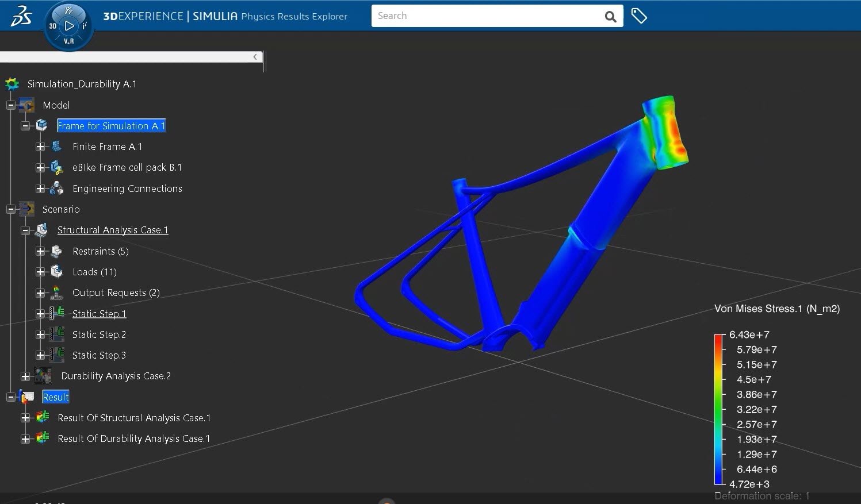Collapse the Model tree node

click(x=10, y=105)
